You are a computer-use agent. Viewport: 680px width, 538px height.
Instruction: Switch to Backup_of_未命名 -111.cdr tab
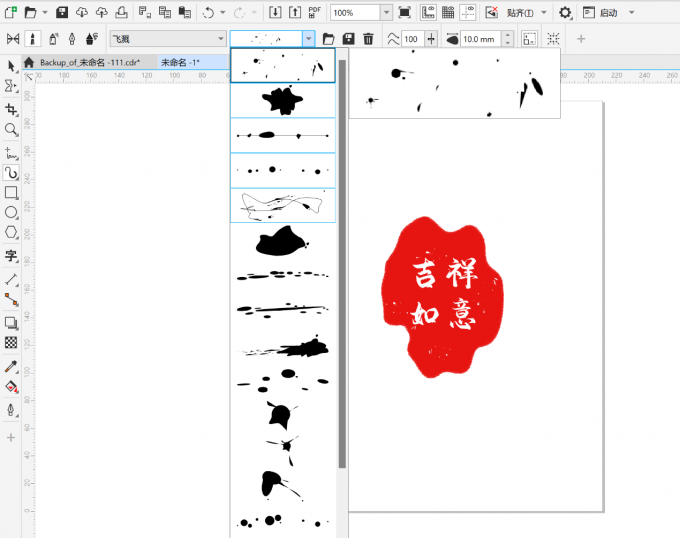pyautogui.click(x=88, y=62)
